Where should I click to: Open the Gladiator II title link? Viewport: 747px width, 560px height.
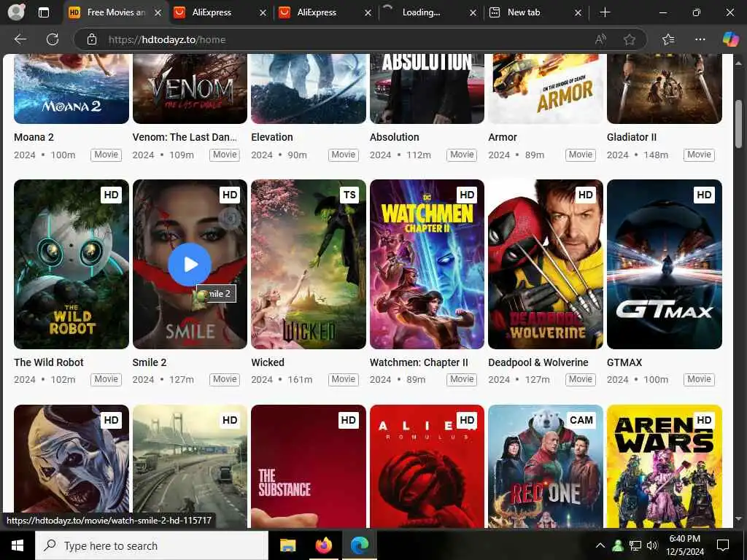click(632, 137)
